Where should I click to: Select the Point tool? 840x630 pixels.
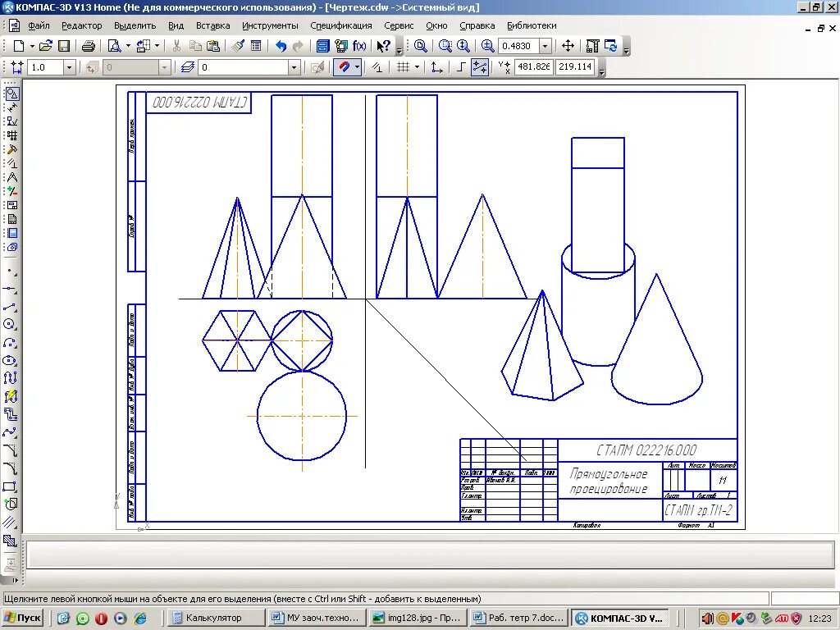[x=11, y=272]
